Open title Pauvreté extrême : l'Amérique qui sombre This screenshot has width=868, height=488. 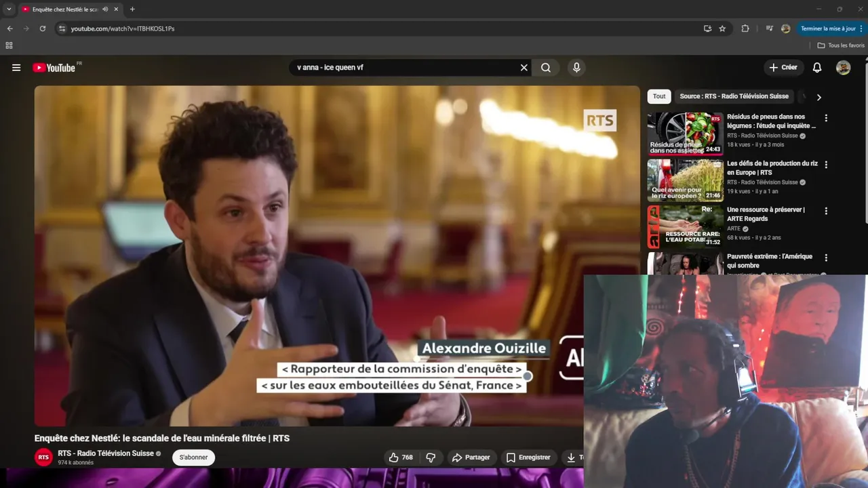tap(770, 261)
